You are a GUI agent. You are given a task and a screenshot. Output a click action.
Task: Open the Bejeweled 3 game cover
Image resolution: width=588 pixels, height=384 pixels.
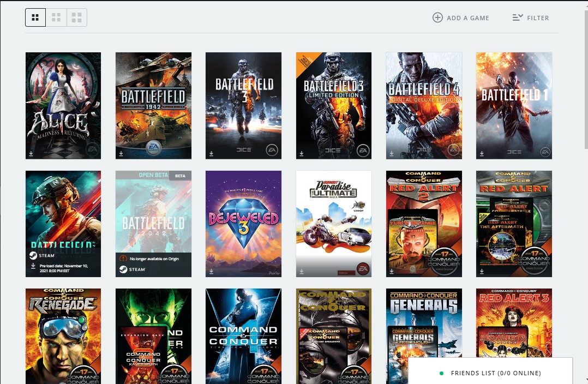click(243, 224)
